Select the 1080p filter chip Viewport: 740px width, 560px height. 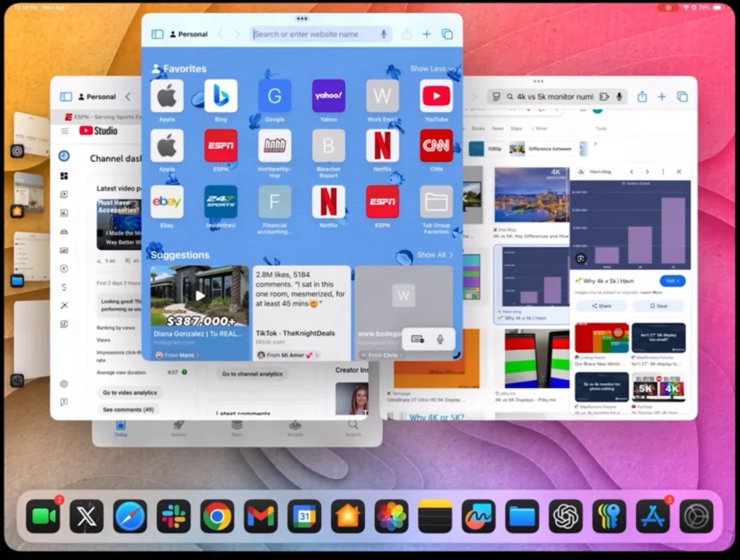[x=486, y=149]
